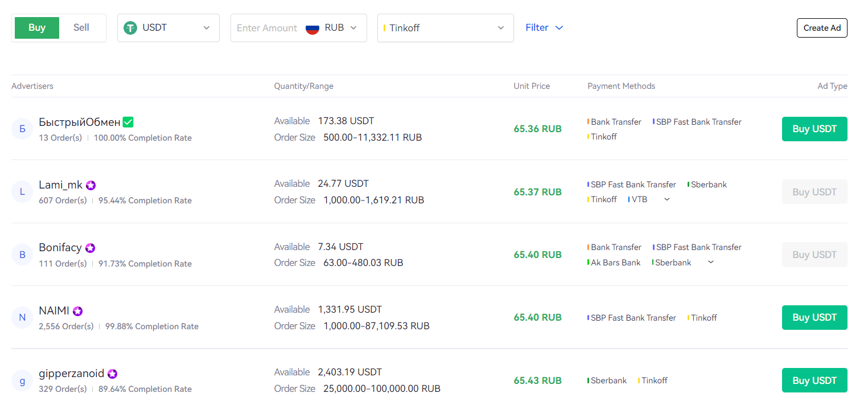
Task: Buy USDT from gipperzanoid
Action: [x=814, y=380]
